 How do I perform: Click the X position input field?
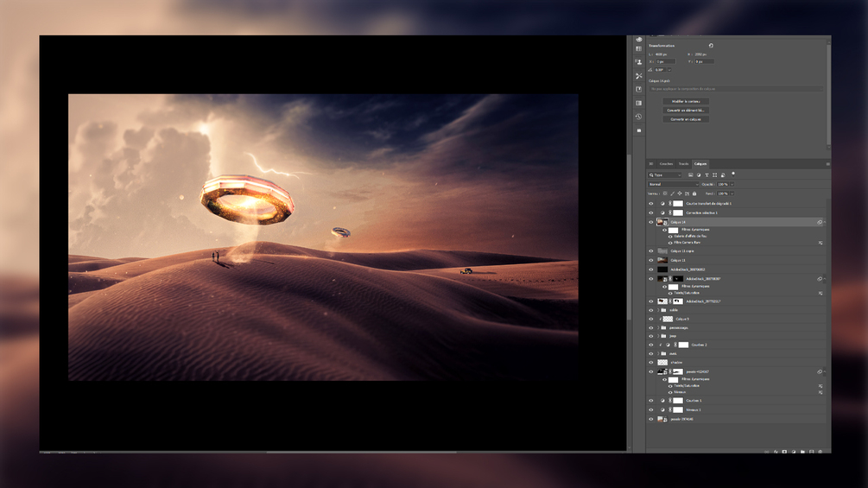[x=665, y=62]
